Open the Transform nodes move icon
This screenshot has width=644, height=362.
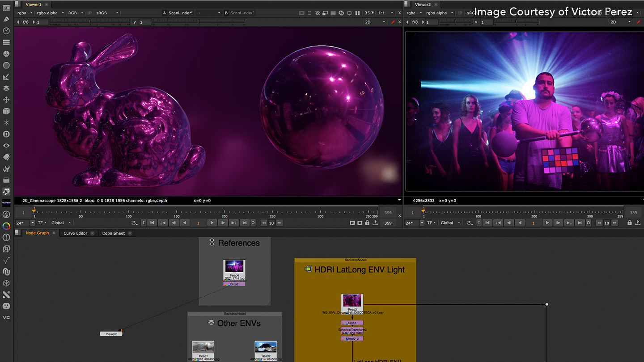[6, 100]
